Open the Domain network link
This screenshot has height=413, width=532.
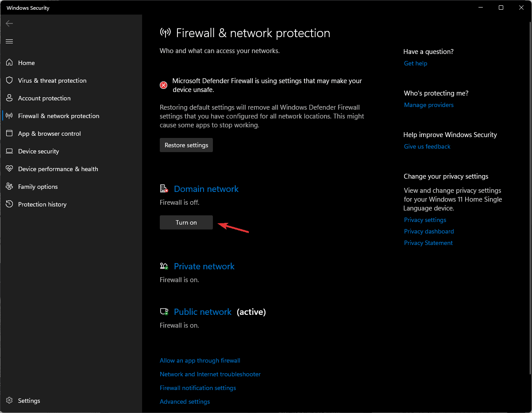tap(206, 189)
